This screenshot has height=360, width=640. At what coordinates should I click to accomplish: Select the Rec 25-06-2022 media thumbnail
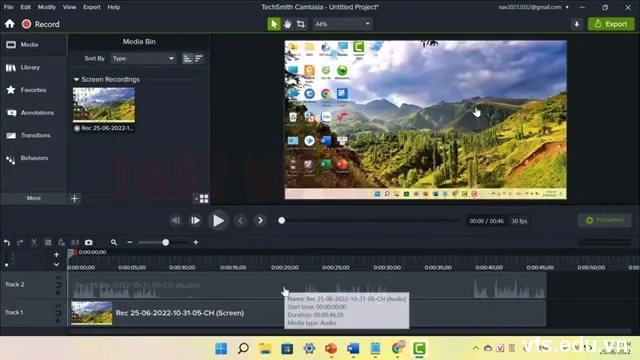(104, 104)
